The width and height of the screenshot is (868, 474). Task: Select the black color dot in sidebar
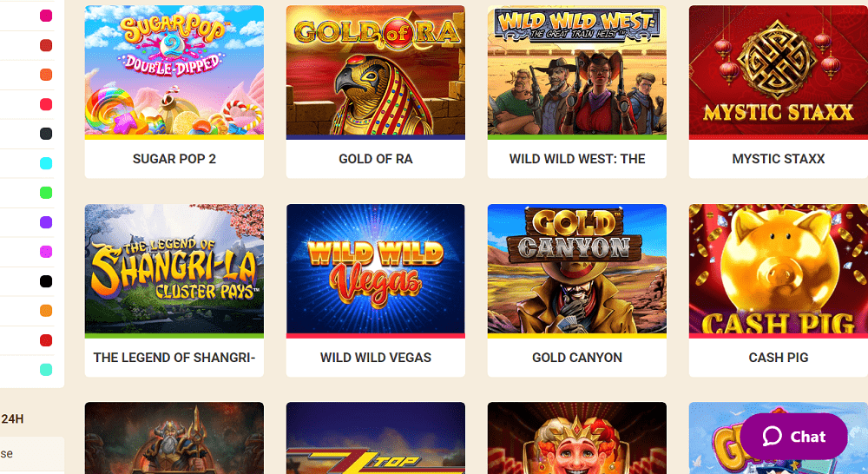[x=46, y=281]
